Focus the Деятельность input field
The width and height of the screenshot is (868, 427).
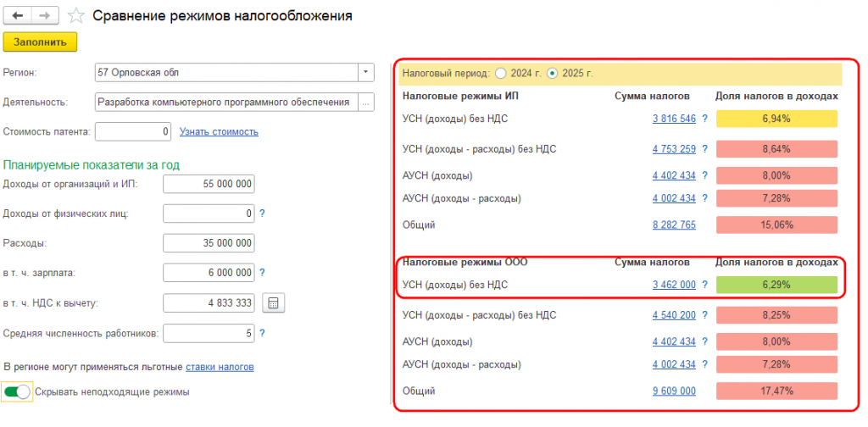227,103
